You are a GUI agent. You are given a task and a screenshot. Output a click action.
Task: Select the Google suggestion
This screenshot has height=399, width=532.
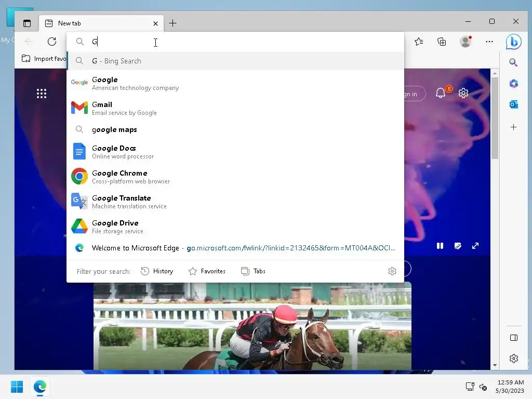(x=235, y=84)
